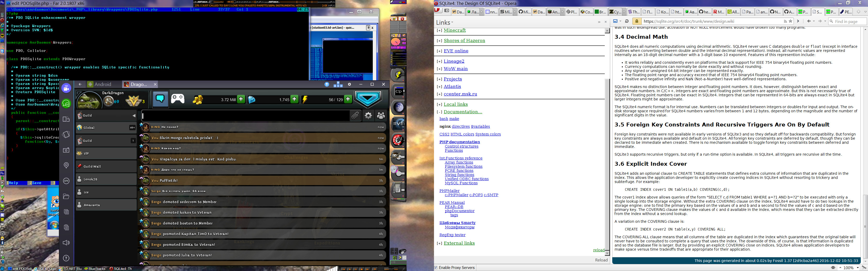Open BlueStacks help question mark icon

click(x=66, y=258)
